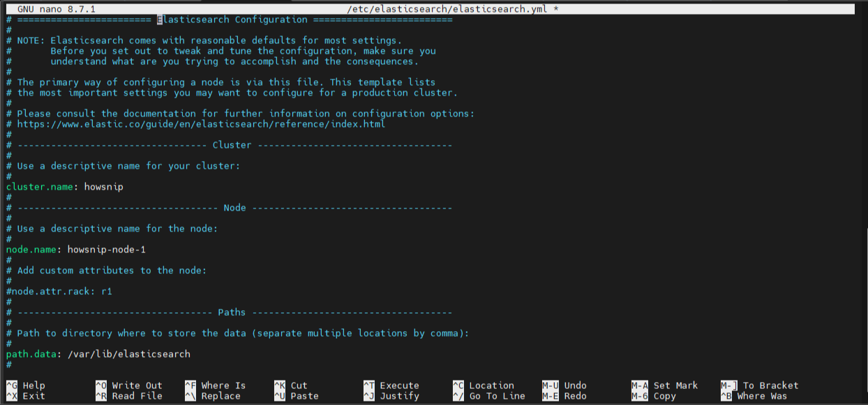Image resolution: width=868 pixels, height=405 pixels.
Task: Click the M-A Set Mark shortcut
Action: pos(665,385)
